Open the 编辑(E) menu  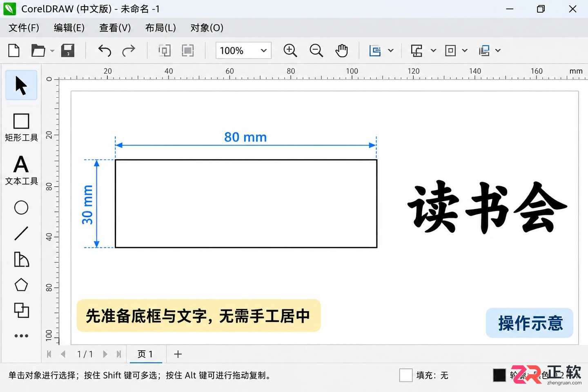pyautogui.click(x=69, y=28)
